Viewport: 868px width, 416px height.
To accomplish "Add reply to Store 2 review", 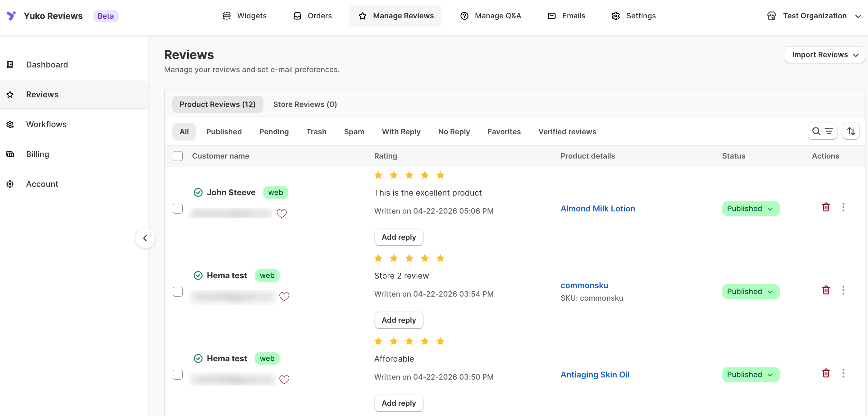I will [x=399, y=320].
